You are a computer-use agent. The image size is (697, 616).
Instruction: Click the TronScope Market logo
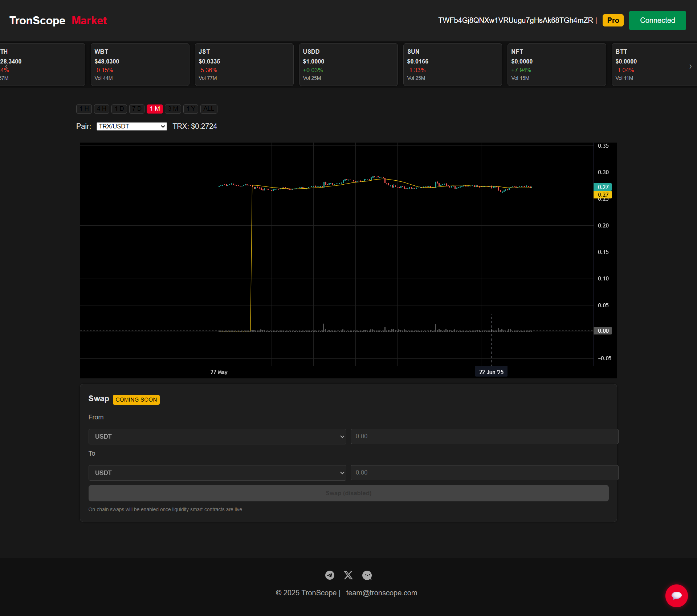(58, 20)
